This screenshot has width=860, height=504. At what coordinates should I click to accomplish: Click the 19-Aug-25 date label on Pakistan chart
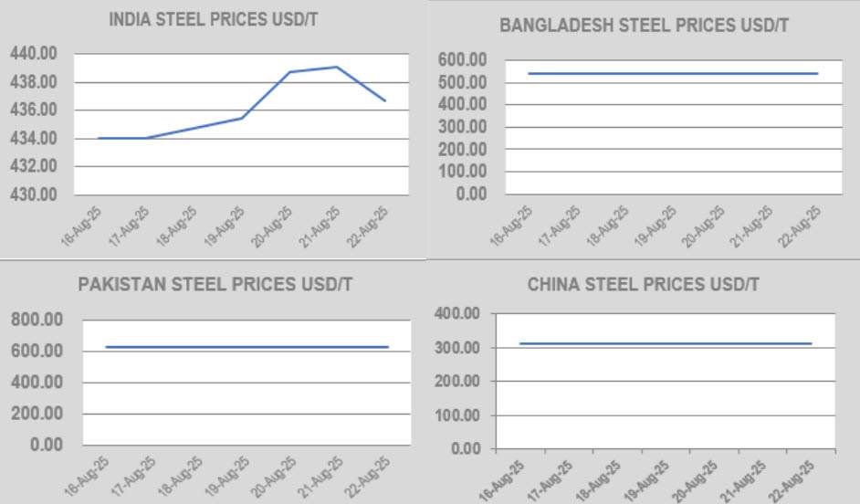[228, 475]
